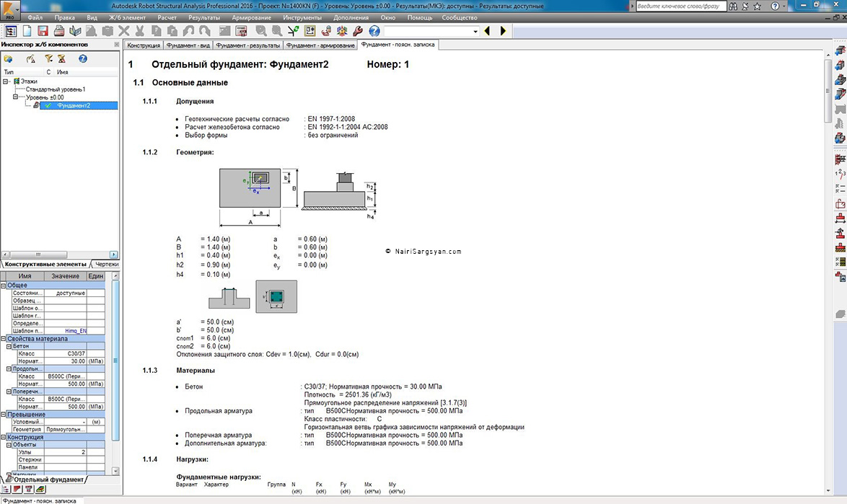Collapse the Превышение property group
This screenshot has width=847, height=504.
point(3,415)
